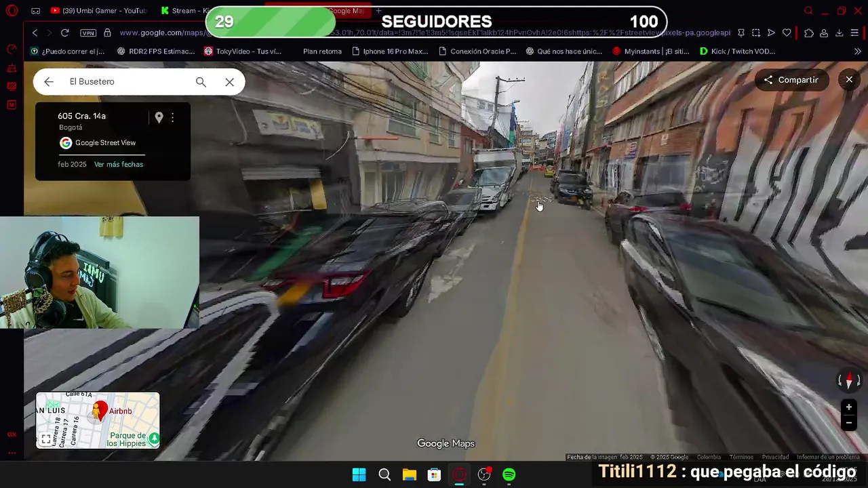Screen dimensions: 868x488
Task: Open 'TokyVideo - Tus ví...' bookmark
Action: [243, 52]
